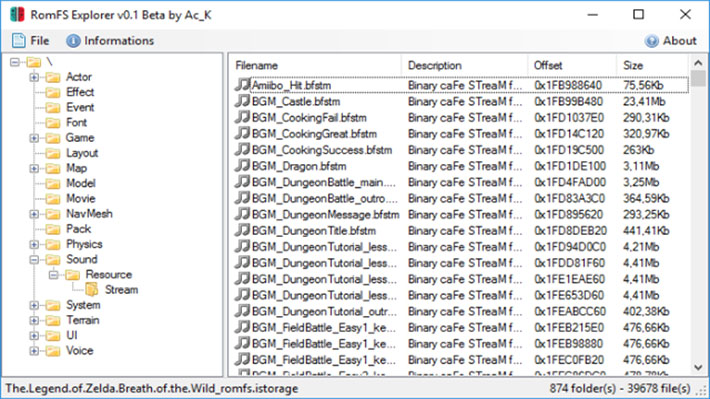
Task: Click the About globe icon
Action: point(651,41)
